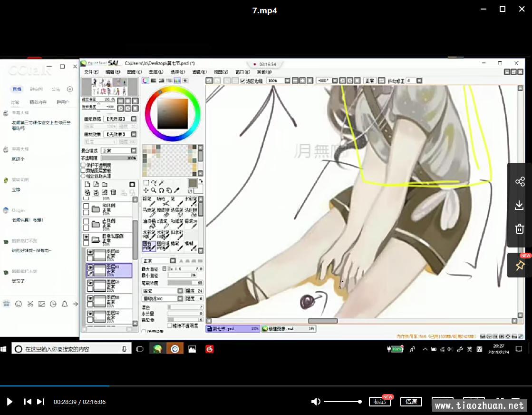Pick the eyedropper color picker tool

tap(177, 190)
